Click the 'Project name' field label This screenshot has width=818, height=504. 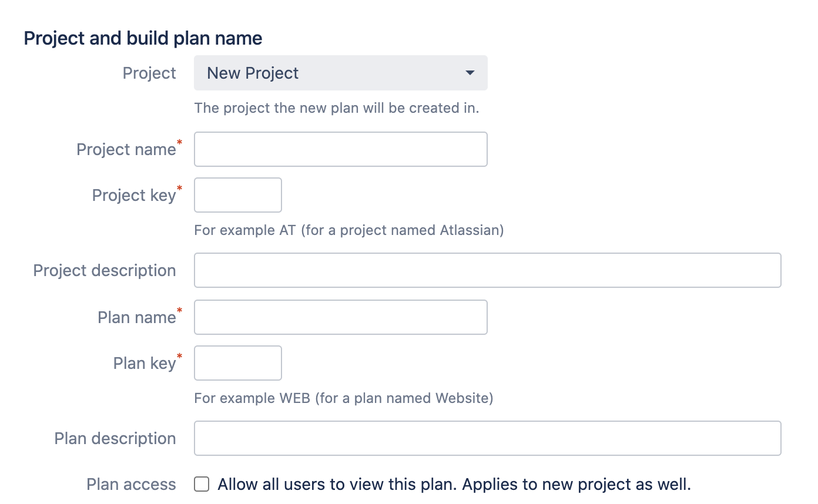pos(126,150)
